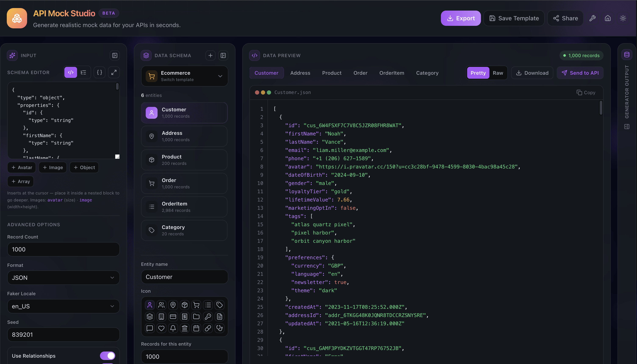Insert an Avatar field
Viewport: 637px width, 364px height.
click(x=22, y=167)
